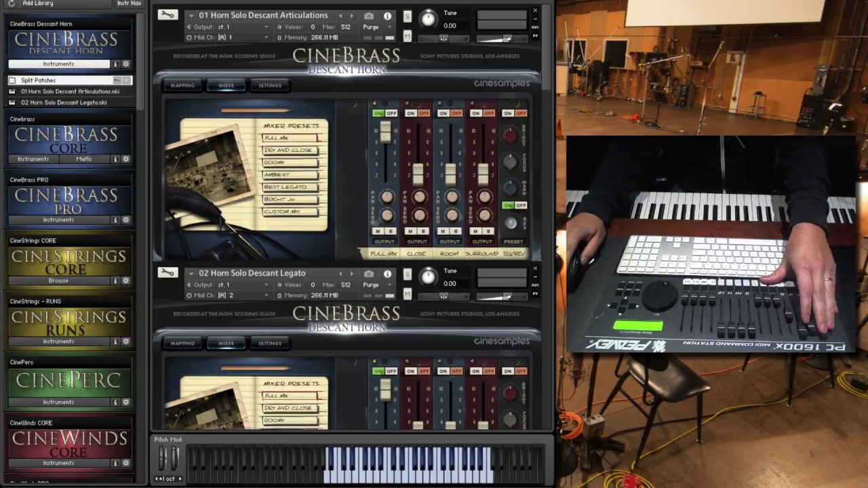Open Multis tab of Cinebrass CORE library
This screenshot has width=868, height=488.
84,159
